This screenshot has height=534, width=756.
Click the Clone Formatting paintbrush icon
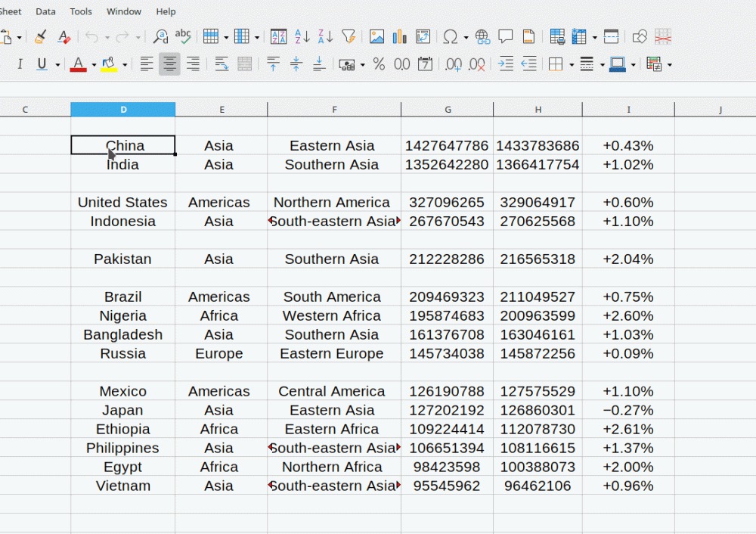click(x=41, y=36)
